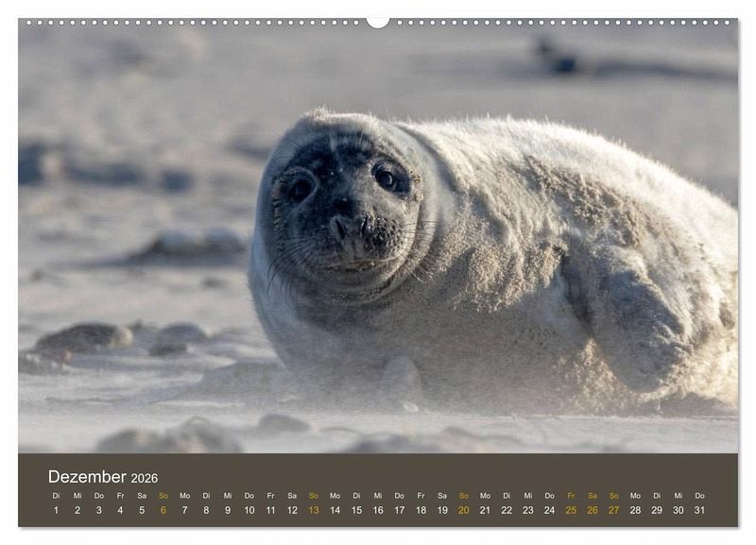Select date 20 on the calendar strip

(463, 510)
